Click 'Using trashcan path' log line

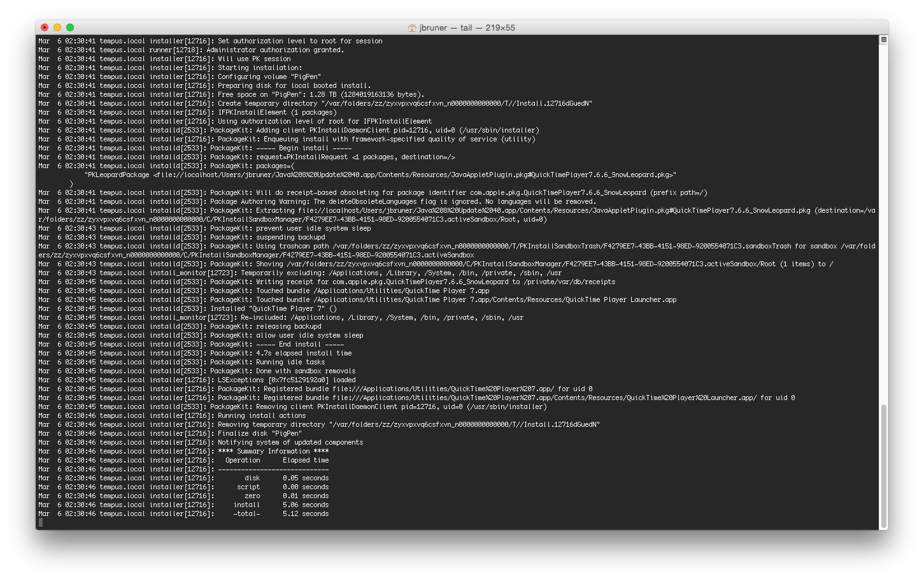coord(457,250)
